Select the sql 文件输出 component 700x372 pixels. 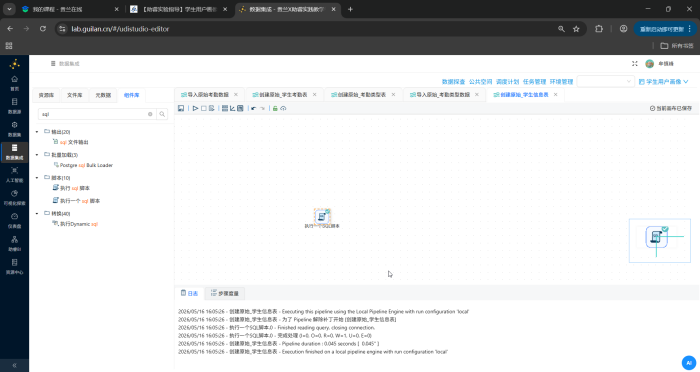[71, 142]
